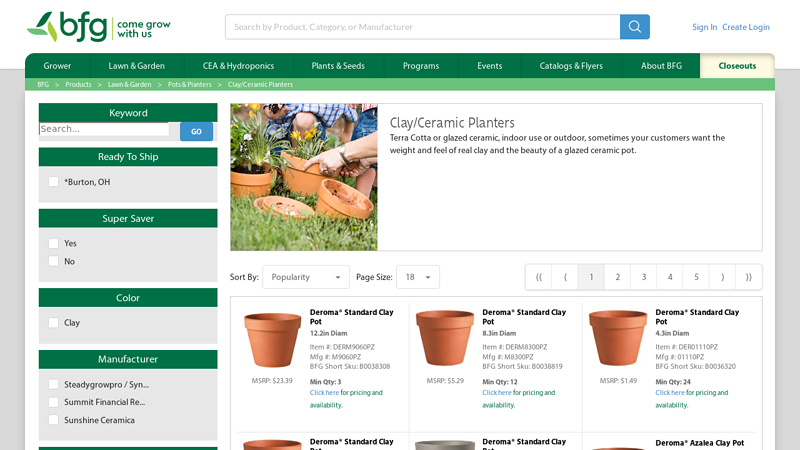Click the 'MSRP: $23.39' price text
Image resolution: width=800 pixels, height=450 pixels.
click(x=272, y=381)
